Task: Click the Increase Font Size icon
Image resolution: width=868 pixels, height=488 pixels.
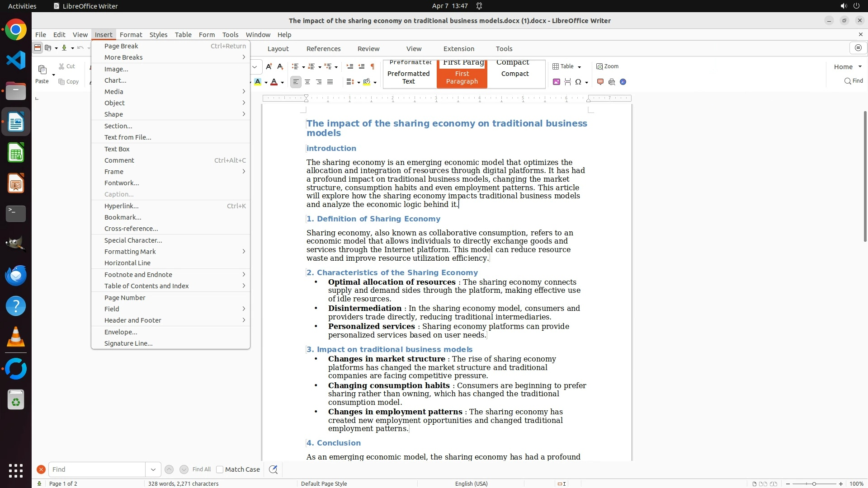Action: pos(269,66)
